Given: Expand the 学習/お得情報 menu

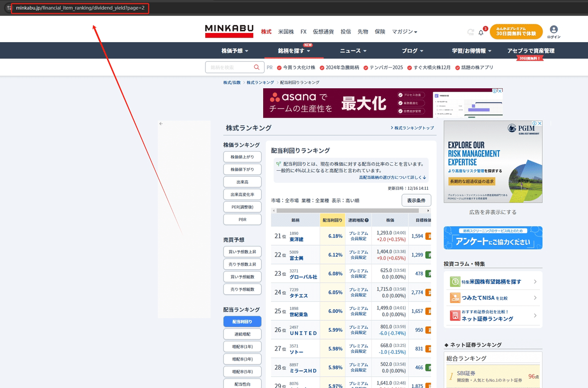Looking at the screenshot, I should (x=472, y=51).
